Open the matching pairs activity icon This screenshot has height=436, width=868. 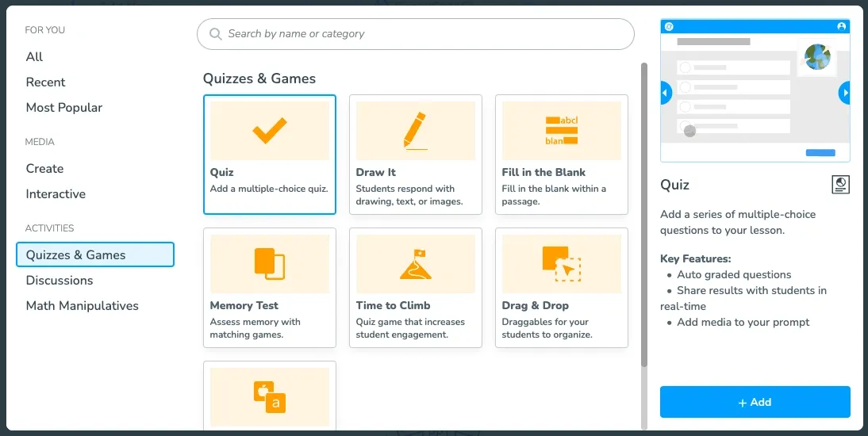tap(269, 396)
